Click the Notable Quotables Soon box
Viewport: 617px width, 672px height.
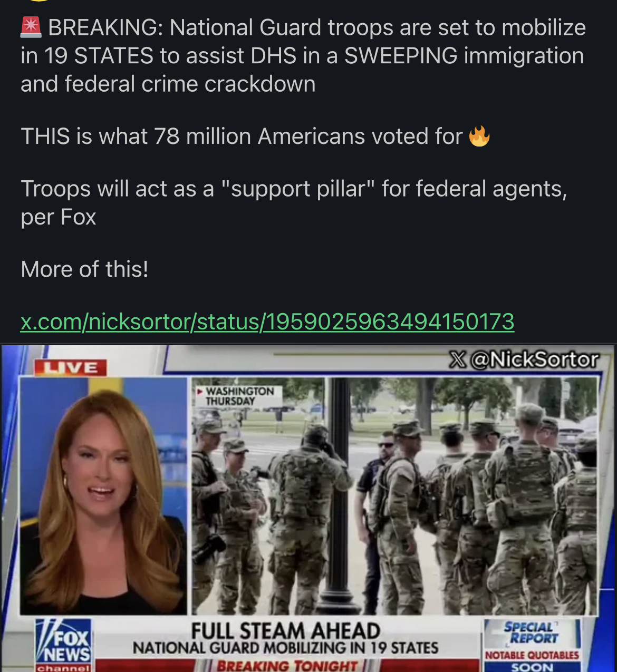(532, 660)
